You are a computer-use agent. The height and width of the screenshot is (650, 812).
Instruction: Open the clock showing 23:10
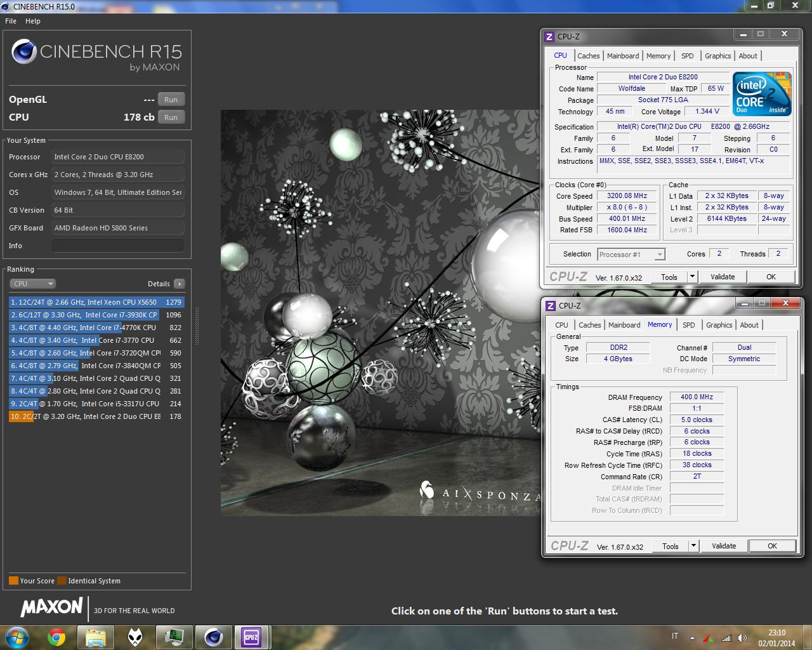point(777,638)
